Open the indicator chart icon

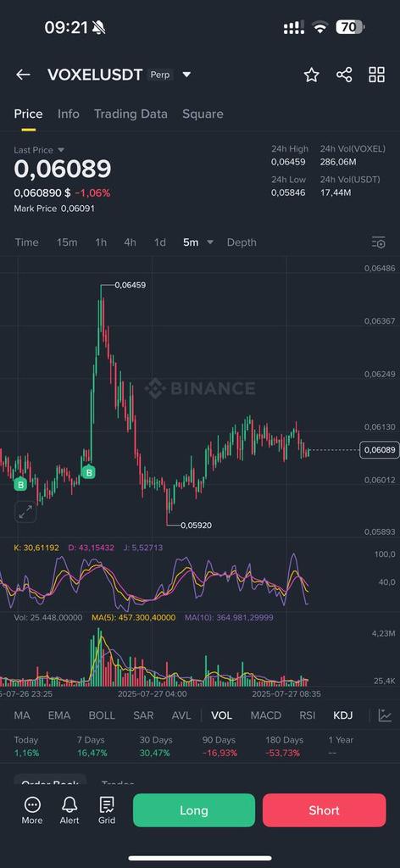(385, 715)
